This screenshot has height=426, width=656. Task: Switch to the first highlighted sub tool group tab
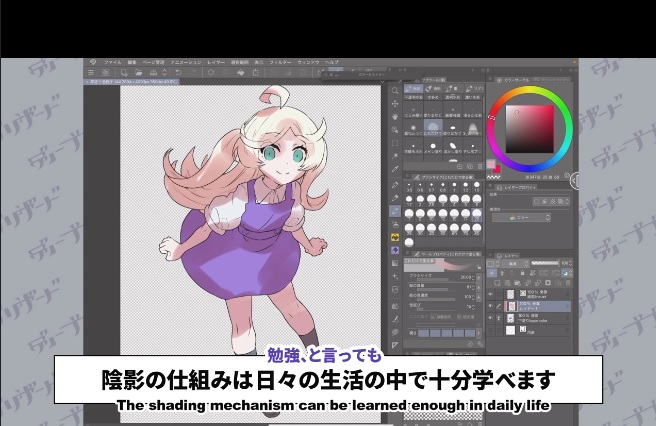(413, 89)
